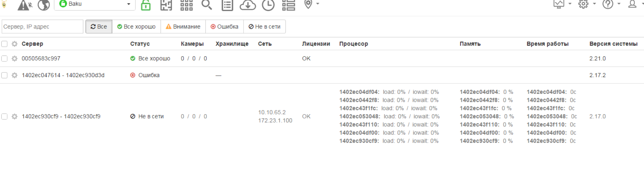Expand the arrow beside settings gear
This screenshot has width=644, height=182.
pyautogui.click(x=594, y=4)
